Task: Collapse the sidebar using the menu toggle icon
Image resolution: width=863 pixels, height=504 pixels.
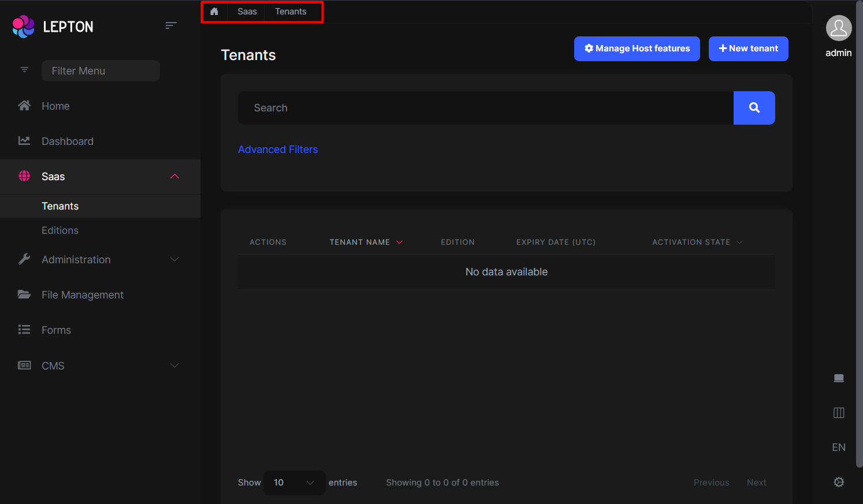Action: (x=170, y=25)
